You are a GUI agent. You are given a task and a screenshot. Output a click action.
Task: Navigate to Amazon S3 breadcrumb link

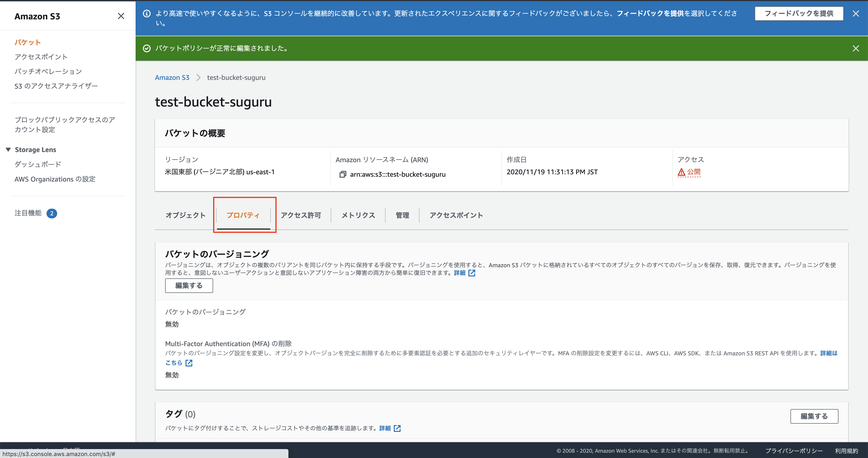172,78
